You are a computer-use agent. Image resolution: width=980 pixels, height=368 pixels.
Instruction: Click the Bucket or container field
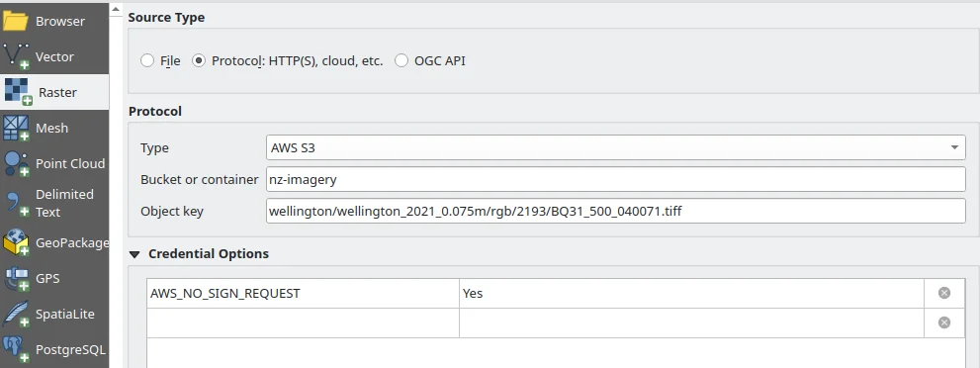[x=616, y=179]
